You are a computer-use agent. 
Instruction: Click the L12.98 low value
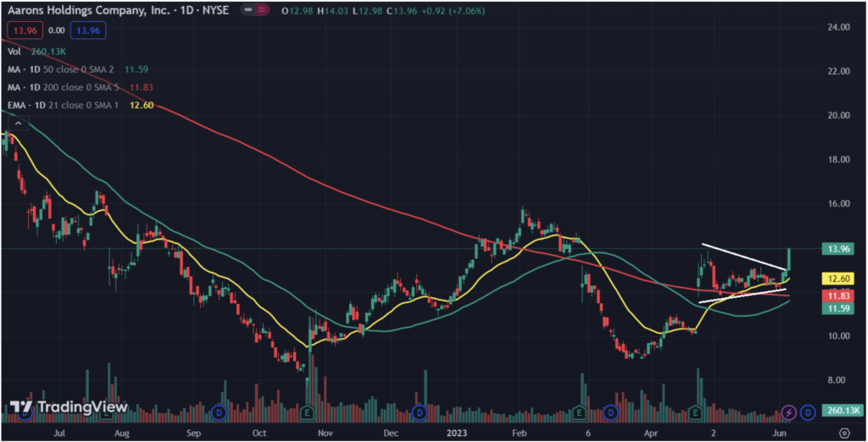[x=367, y=10]
